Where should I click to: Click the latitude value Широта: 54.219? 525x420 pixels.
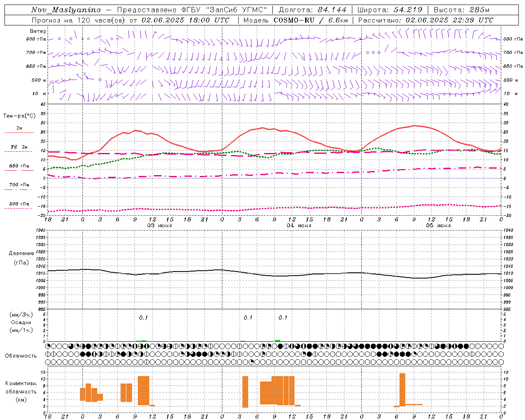[x=390, y=10]
